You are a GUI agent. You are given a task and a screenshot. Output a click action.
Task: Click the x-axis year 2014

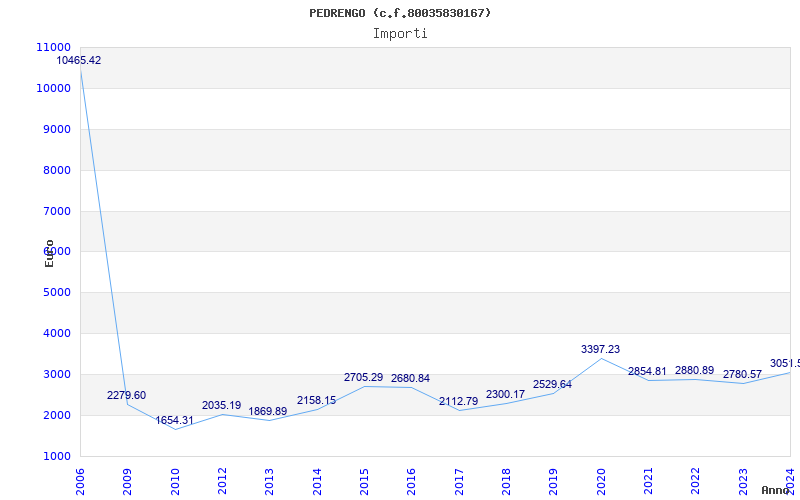(317, 482)
